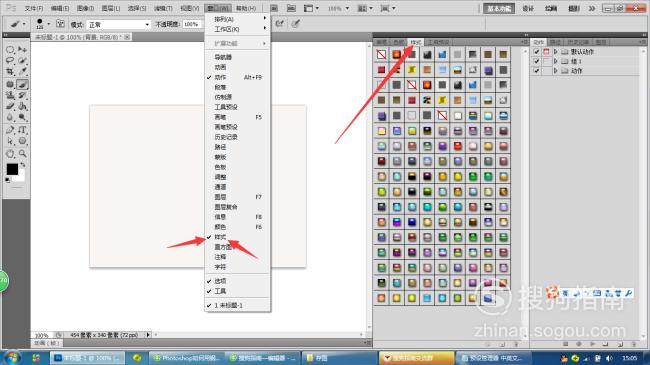Show more workspaces via >> button
The image size is (650, 365).
592,8
